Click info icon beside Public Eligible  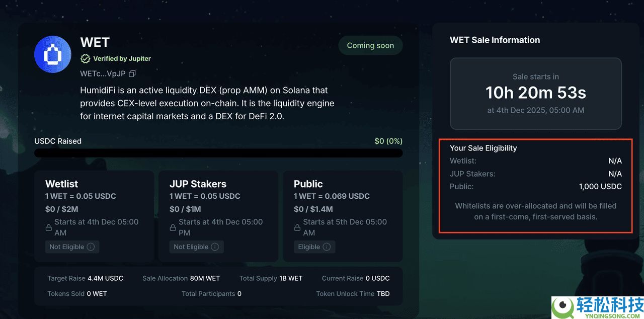coord(327,247)
